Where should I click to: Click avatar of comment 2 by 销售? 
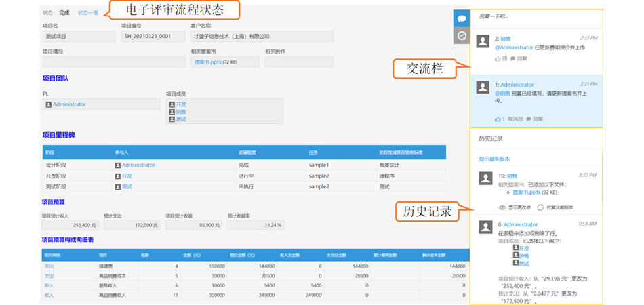tap(484, 41)
